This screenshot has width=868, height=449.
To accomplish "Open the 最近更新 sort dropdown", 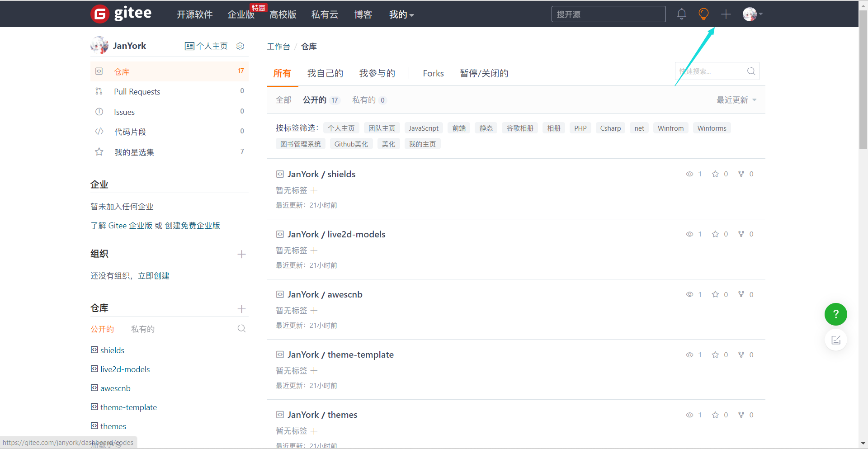I will click(736, 100).
